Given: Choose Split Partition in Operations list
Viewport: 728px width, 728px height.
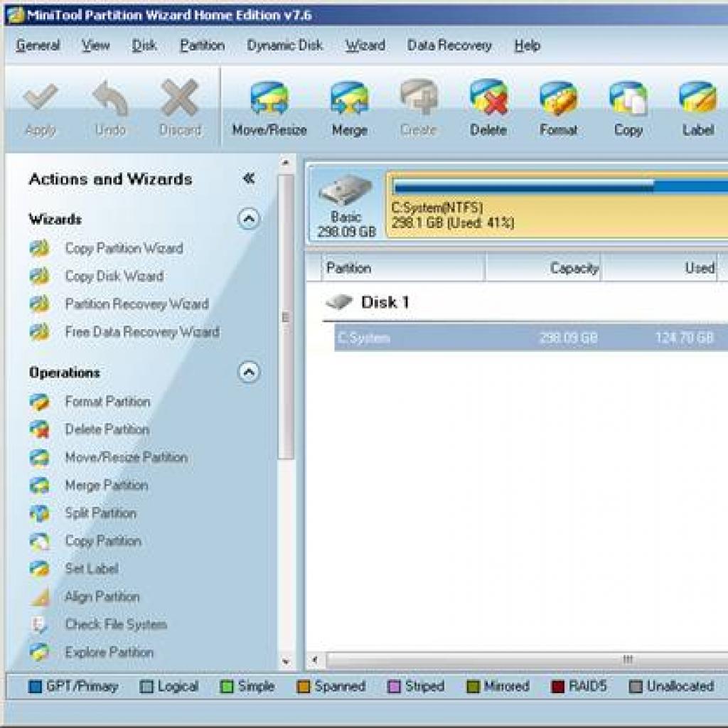Looking at the screenshot, I should [101, 513].
